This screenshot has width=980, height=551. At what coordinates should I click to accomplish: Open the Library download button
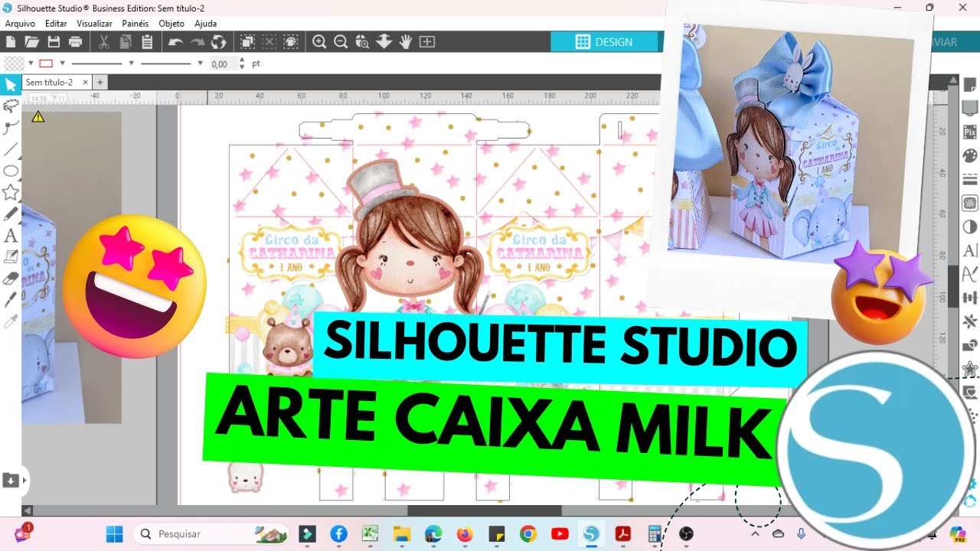(11, 480)
